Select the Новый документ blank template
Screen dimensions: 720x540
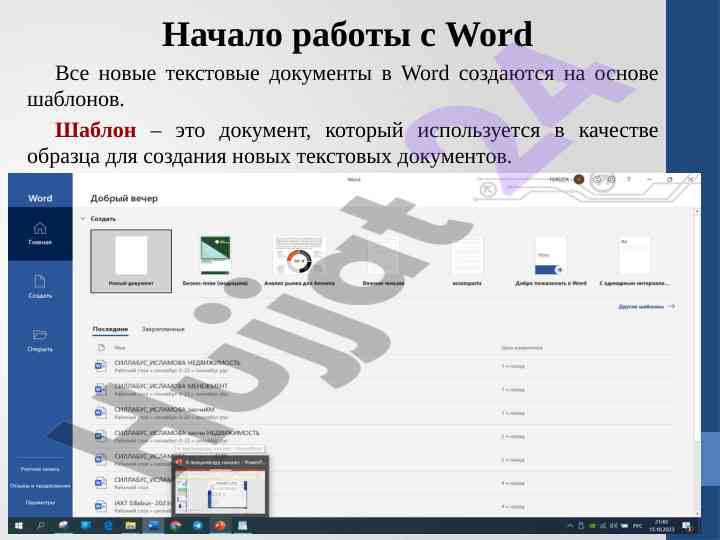coord(131,261)
